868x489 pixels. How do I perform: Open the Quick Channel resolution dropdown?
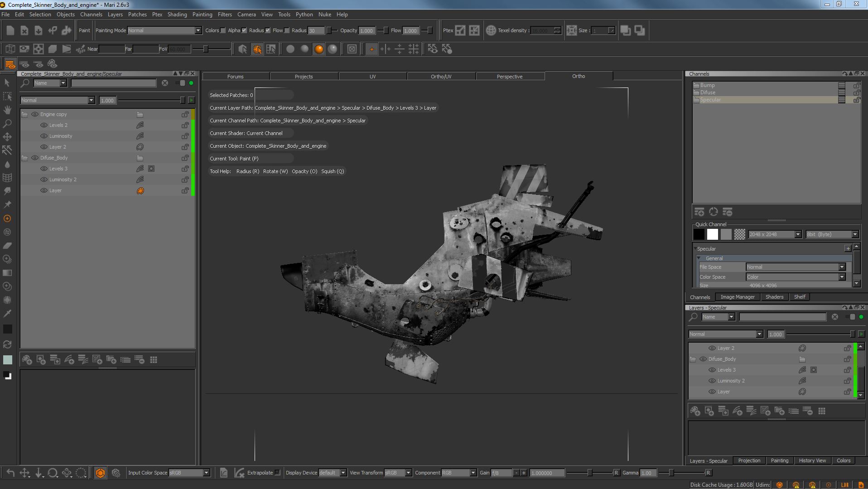point(775,234)
